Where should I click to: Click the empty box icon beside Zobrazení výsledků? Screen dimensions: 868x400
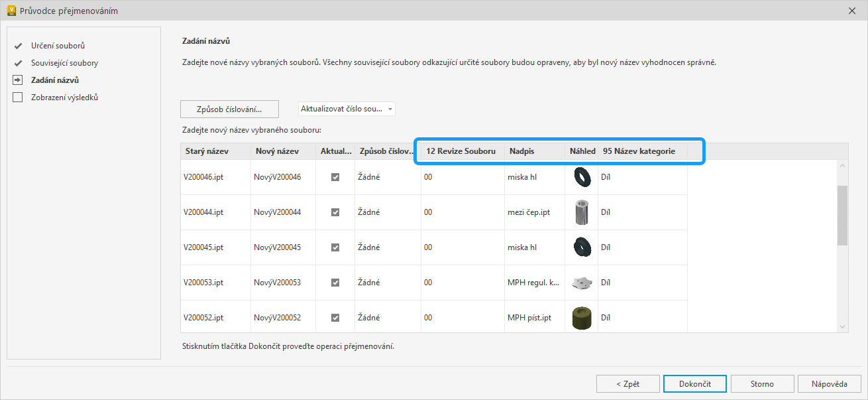click(x=18, y=98)
